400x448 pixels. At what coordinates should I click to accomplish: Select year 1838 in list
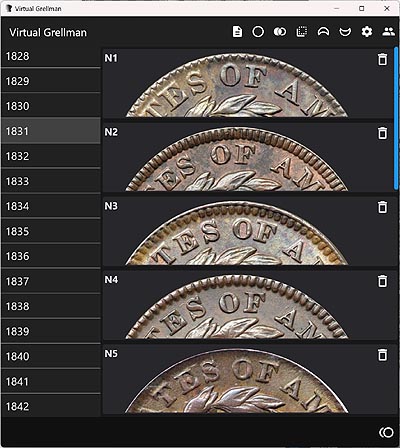[x=51, y=306]
